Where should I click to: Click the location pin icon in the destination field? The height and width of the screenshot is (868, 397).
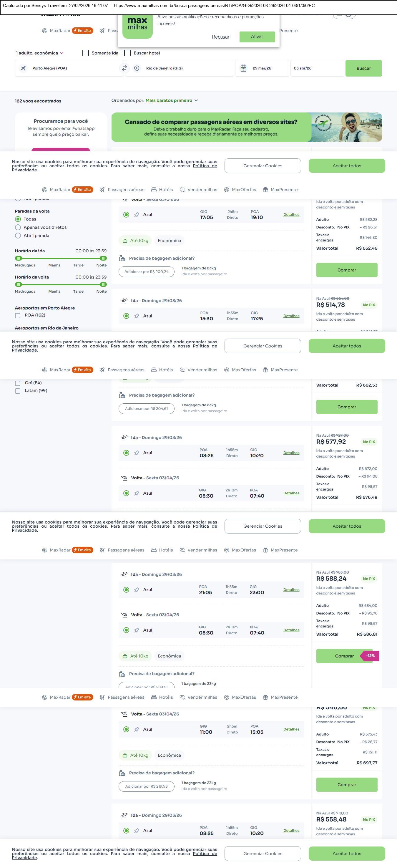pyautogui.click(x=137, y=68)
